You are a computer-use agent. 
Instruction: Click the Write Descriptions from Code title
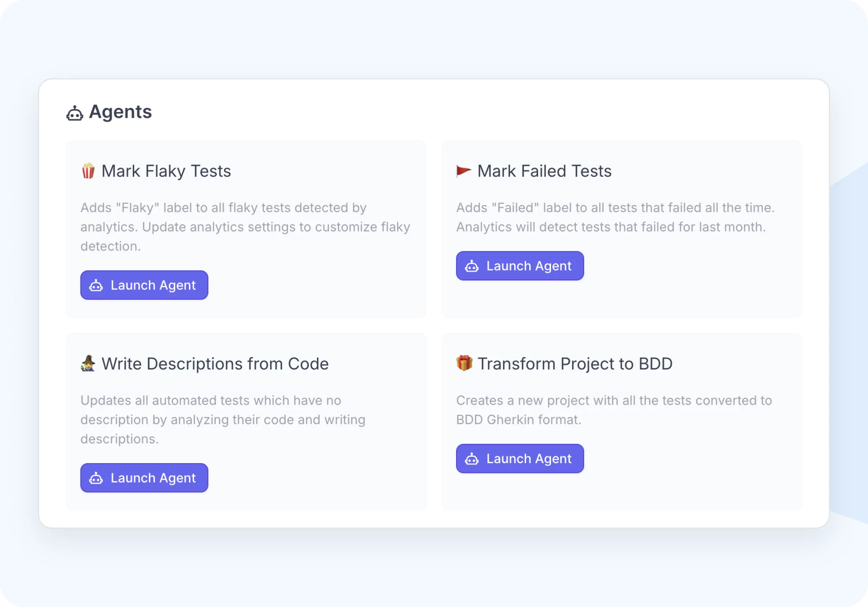pyautogui.click(x=215, y=364)
